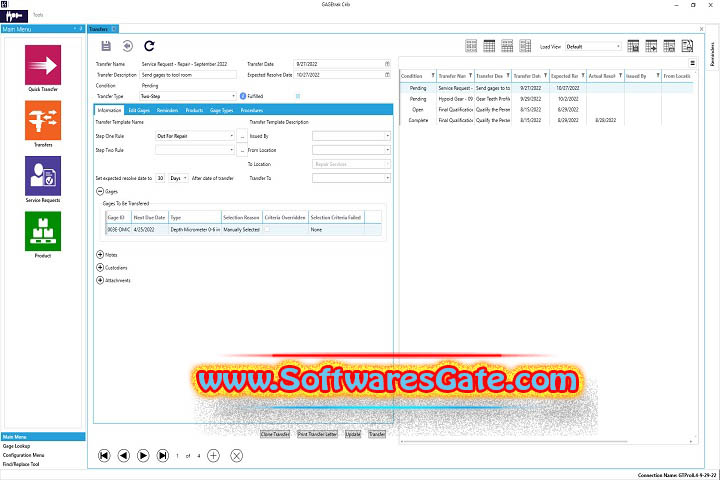The image size is (720, 480).
Task: Filter the Condition column
Action: 433,75
